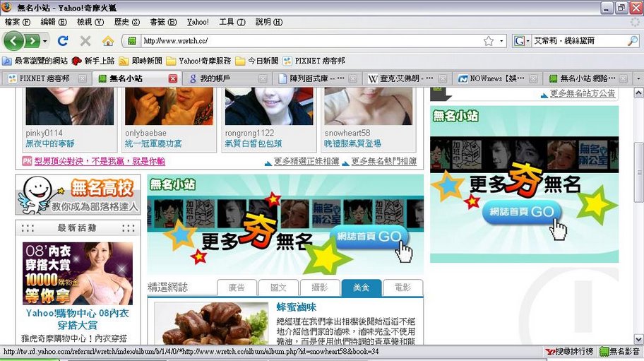Open the 最常瀏覽的網站 bookmark

click(x=35, y=61)
